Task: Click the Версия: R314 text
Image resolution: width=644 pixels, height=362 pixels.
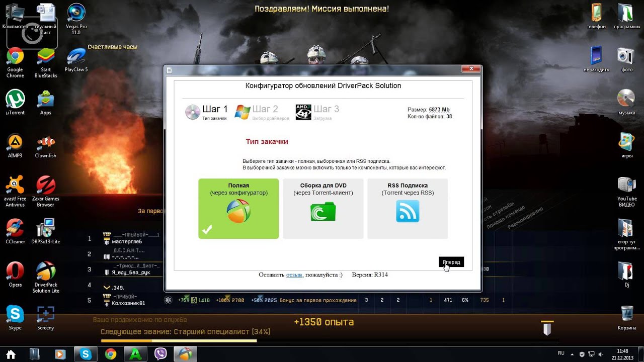Action: pos(370,275)
